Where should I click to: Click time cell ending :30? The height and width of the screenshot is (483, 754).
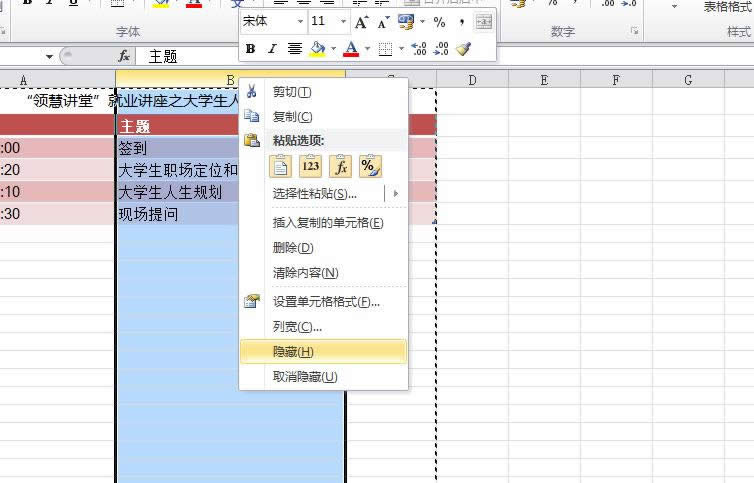(x=57, y=214)
